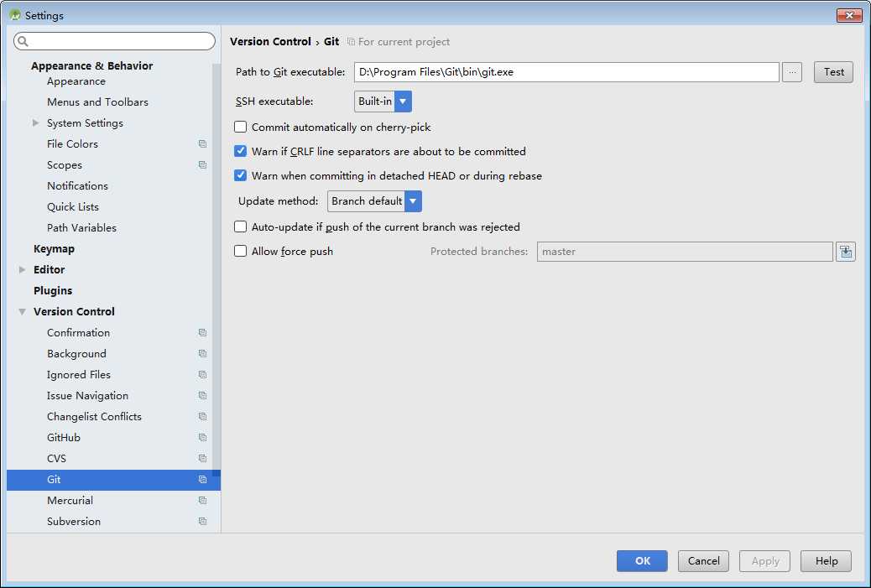Click the Apply button

click(x=765, y=561)
